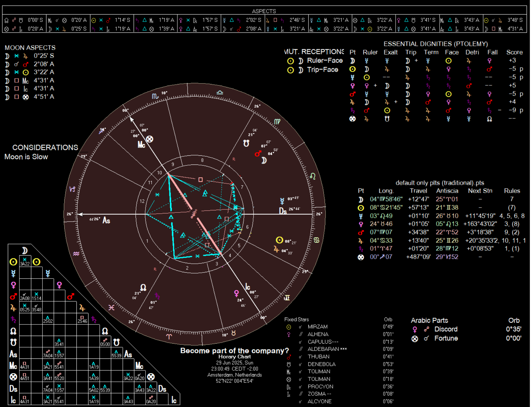
Task: Click the chart title 'Become part of the company?'
Action: [234, 351]
